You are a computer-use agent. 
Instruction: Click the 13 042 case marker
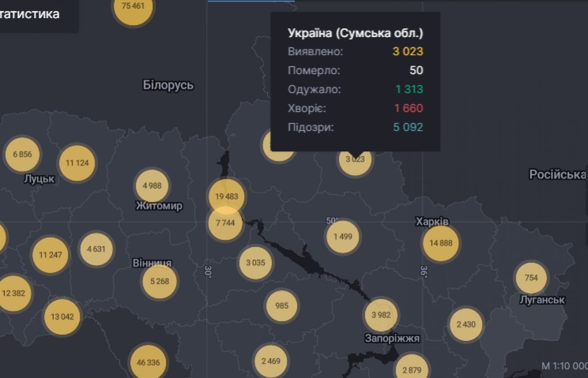[62, 317]
